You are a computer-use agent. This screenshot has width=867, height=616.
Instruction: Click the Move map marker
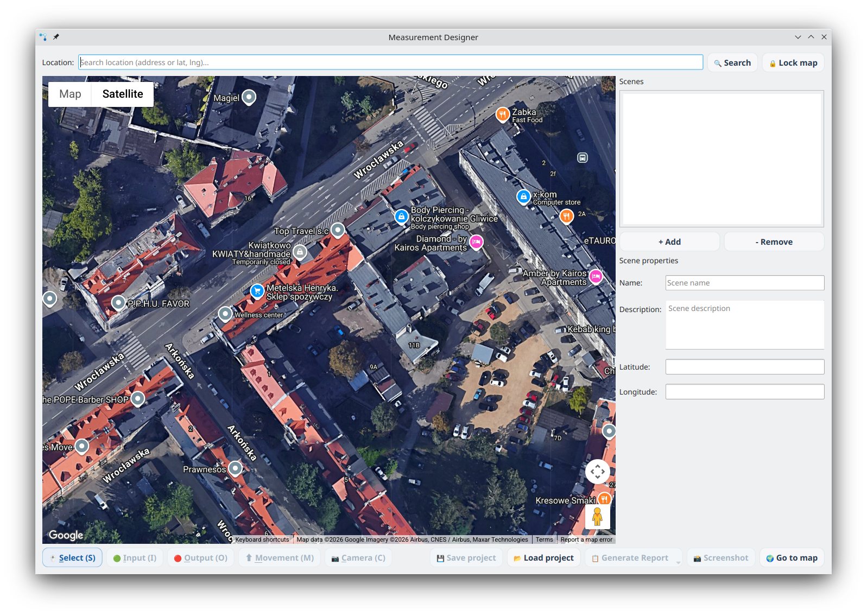[x=82, y=447]
